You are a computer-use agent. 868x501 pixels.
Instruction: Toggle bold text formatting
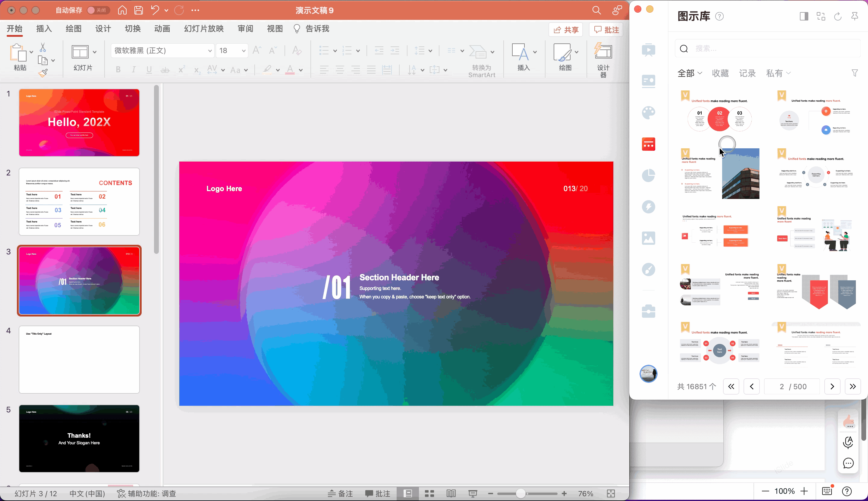118,70
